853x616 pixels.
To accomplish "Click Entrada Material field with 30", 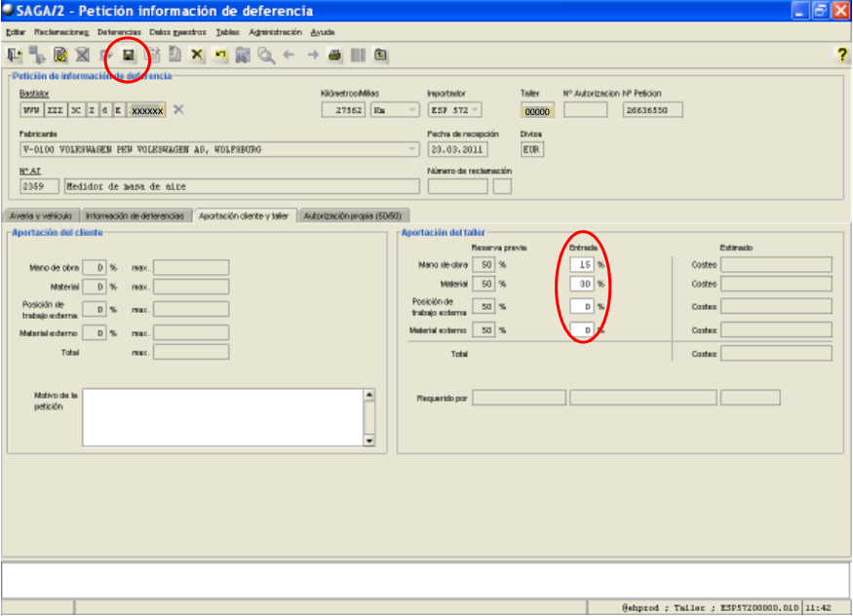I will [x=582, y=284].
